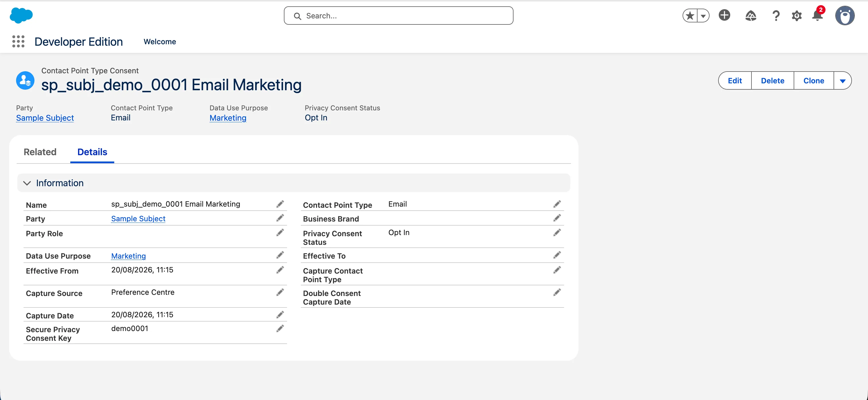This screenshot has height=400, width=868.
Task: Open Marketing link in header highlights
Action: (x=228, y=118)
